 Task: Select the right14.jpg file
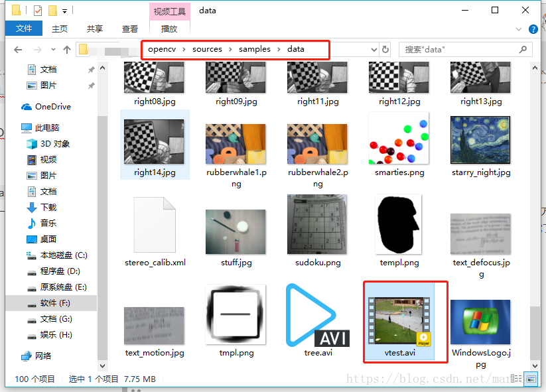pos(155,145)
